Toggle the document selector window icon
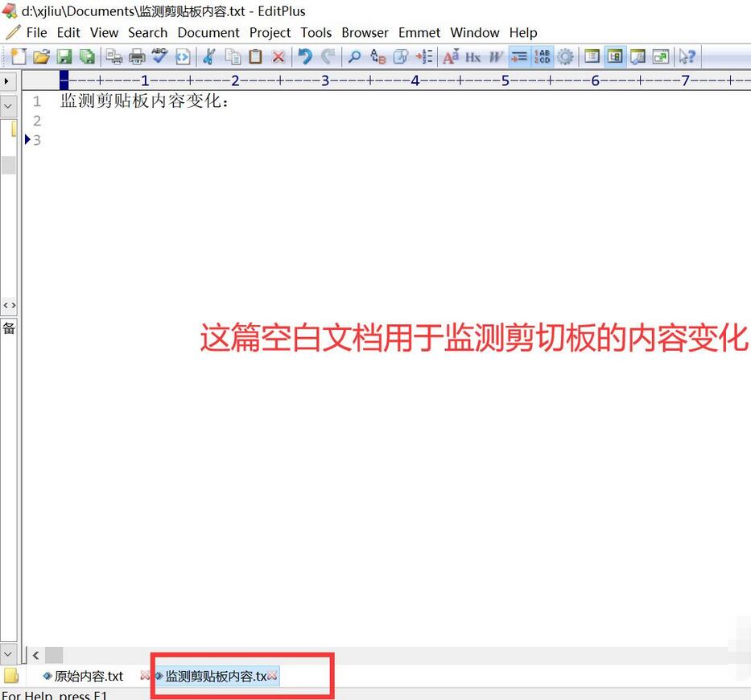751x700 pixels. pos(592,56)
